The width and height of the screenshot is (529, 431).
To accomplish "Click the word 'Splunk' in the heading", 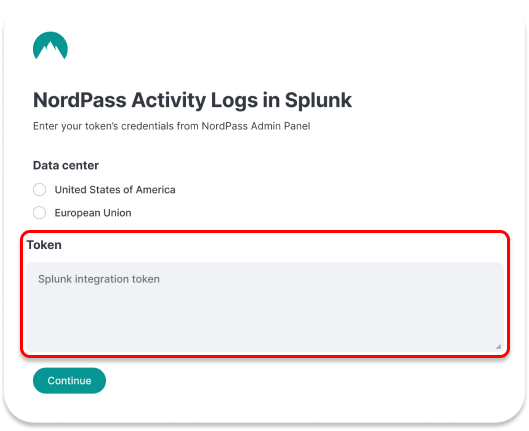I will [318, 100].
